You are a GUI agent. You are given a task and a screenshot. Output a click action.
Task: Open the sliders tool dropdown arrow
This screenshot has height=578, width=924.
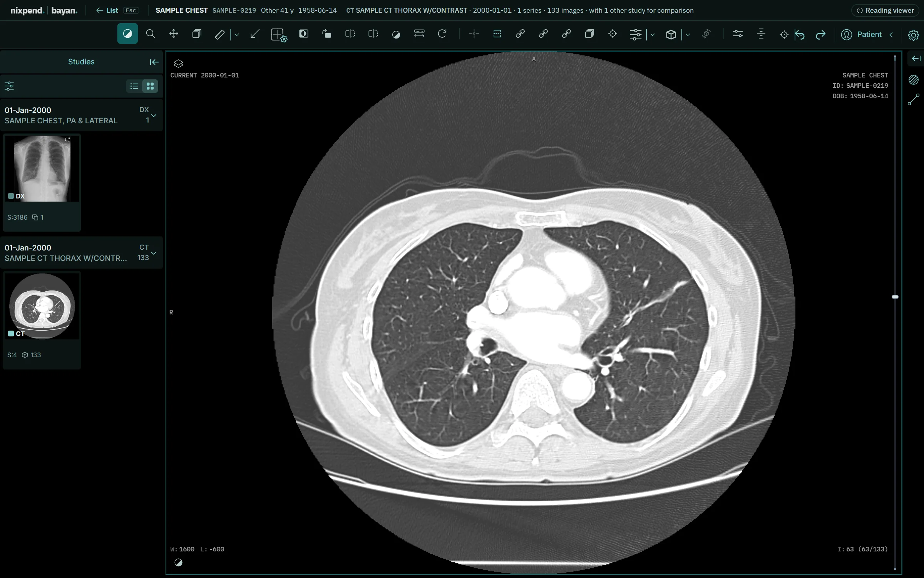pos(653,35)
